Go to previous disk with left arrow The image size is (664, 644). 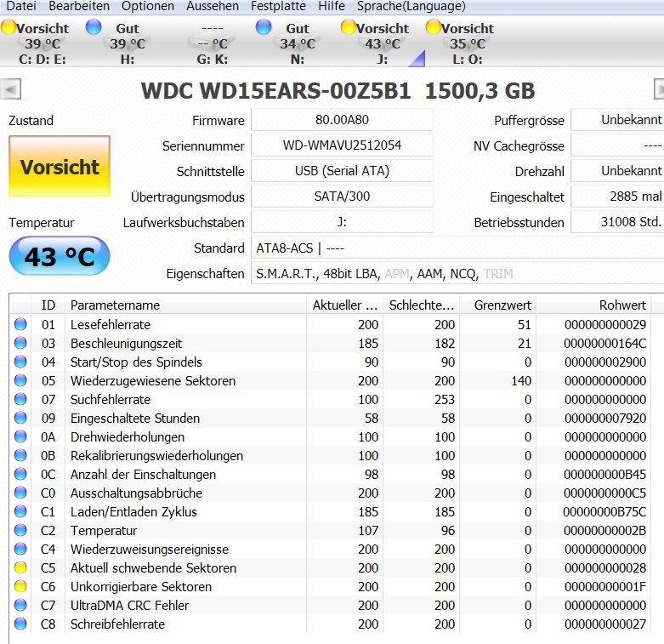pyautogui.click(x=10, y=89)
